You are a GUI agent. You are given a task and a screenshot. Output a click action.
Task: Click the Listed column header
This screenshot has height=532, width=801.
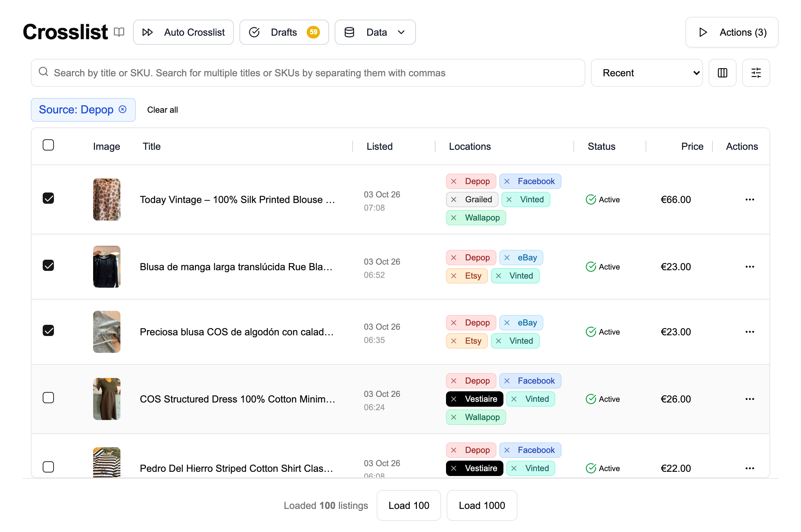coord(379,146)
